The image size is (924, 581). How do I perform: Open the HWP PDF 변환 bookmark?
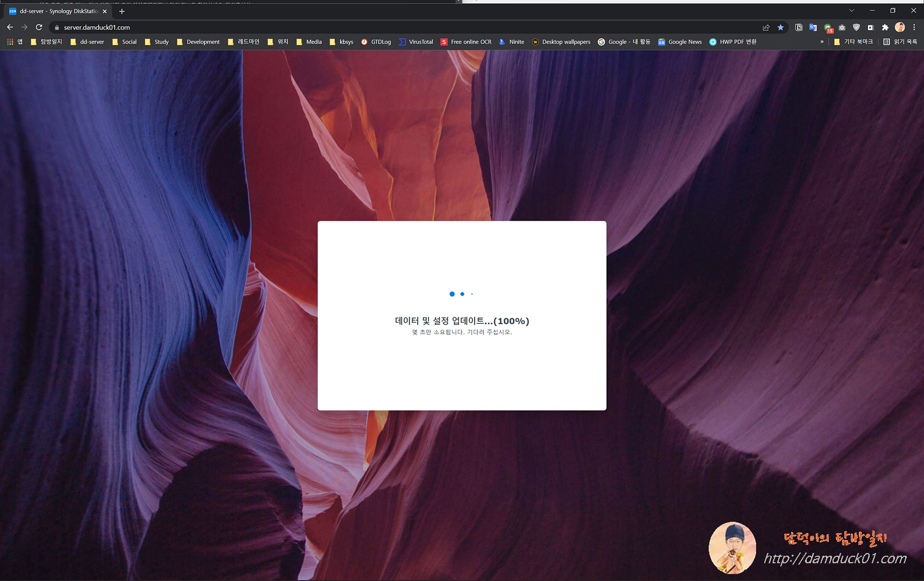click(732, 41)
